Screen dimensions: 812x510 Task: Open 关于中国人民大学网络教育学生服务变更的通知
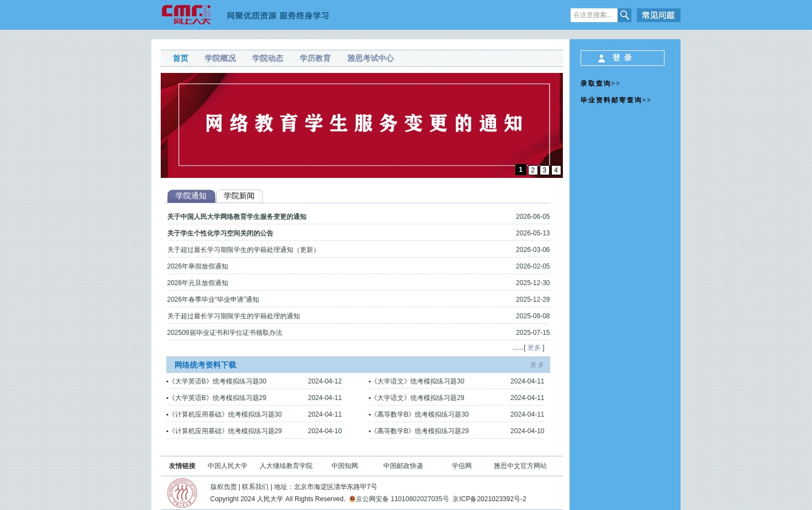(x=236, y=217)
